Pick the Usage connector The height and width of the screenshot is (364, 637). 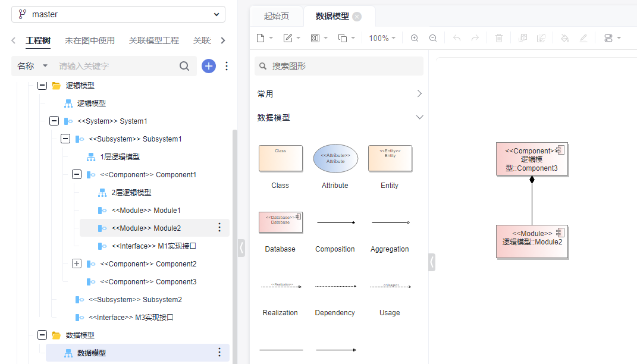pyautogui.click(x=390, y=286)
